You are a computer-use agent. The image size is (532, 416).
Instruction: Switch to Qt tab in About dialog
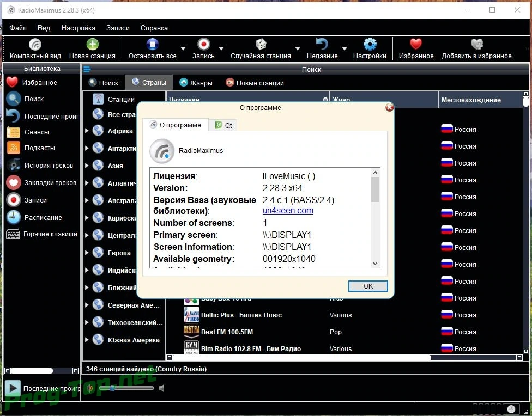(223, 125)
